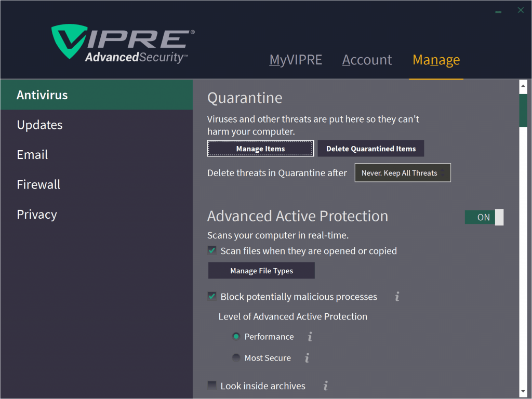Open Antivirus settings in sidebar
Screen dimensions: 532x399
tap(96, 95)
